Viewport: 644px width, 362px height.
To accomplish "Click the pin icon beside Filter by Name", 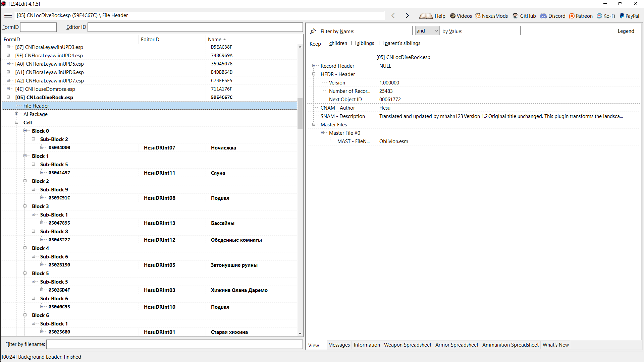I will click(x=313, y=31).
